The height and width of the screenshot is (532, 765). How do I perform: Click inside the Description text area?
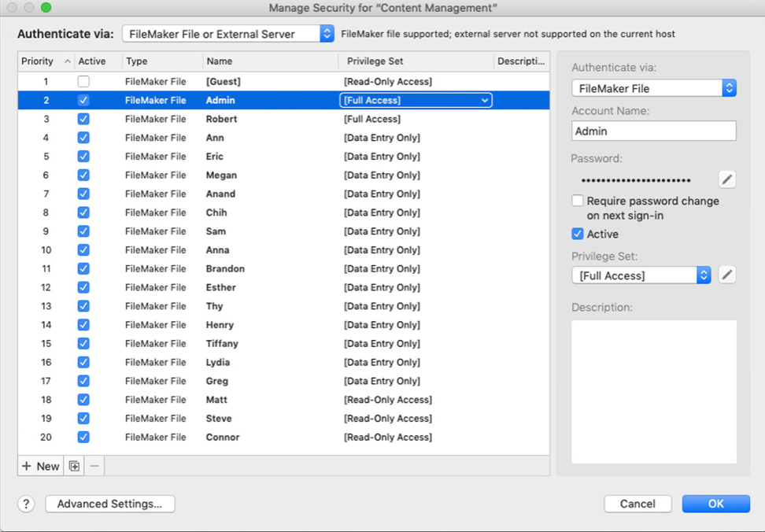[x=654, y=392]
